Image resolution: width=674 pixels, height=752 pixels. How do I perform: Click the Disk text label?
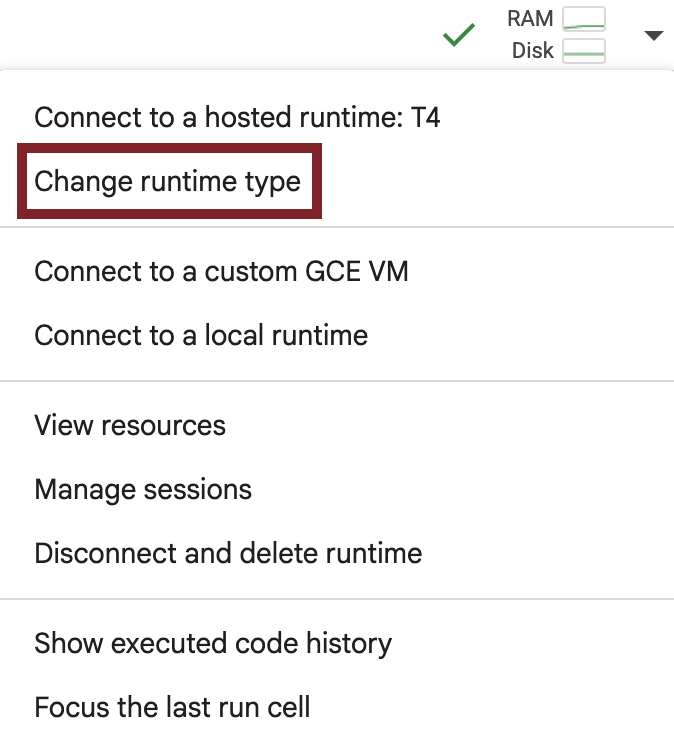click(x=532, y=50)
